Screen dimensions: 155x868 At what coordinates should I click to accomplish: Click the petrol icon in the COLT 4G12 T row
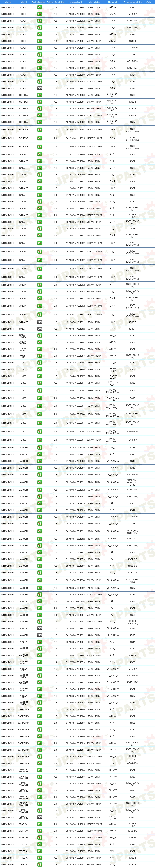coord(40,41)
